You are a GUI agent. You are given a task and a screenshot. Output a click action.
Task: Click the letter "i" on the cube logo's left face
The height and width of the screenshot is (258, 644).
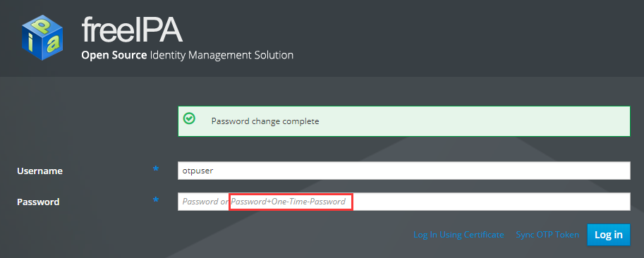pos(30,43)
